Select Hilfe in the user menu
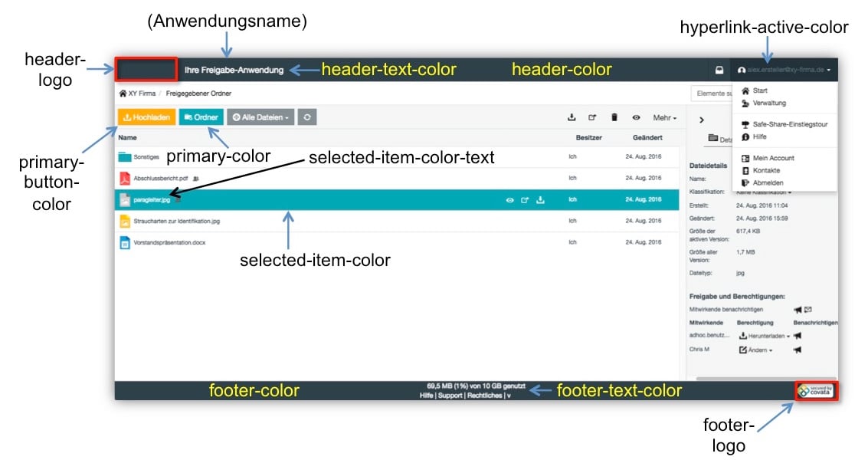Image resolution: width=868 pixels, height=473 pixels. coord(754,136)
